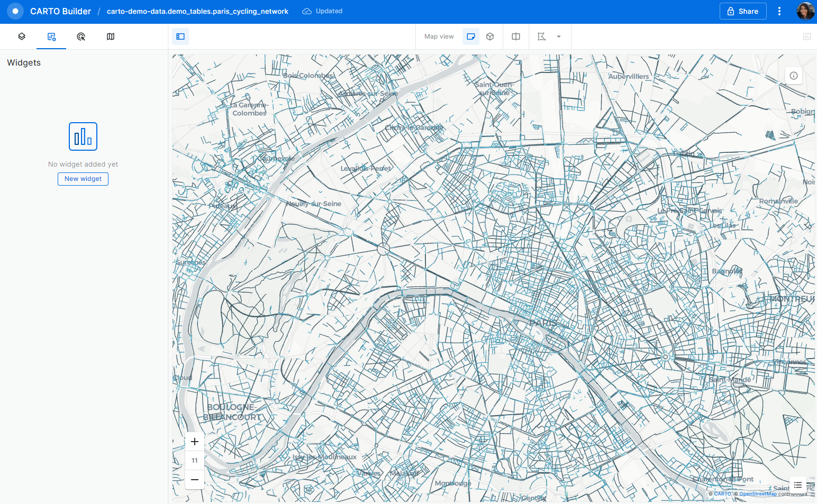This screenshot has height=504, width=817.
Task: Open the three-dot more options menu
Action: [779, 11]
